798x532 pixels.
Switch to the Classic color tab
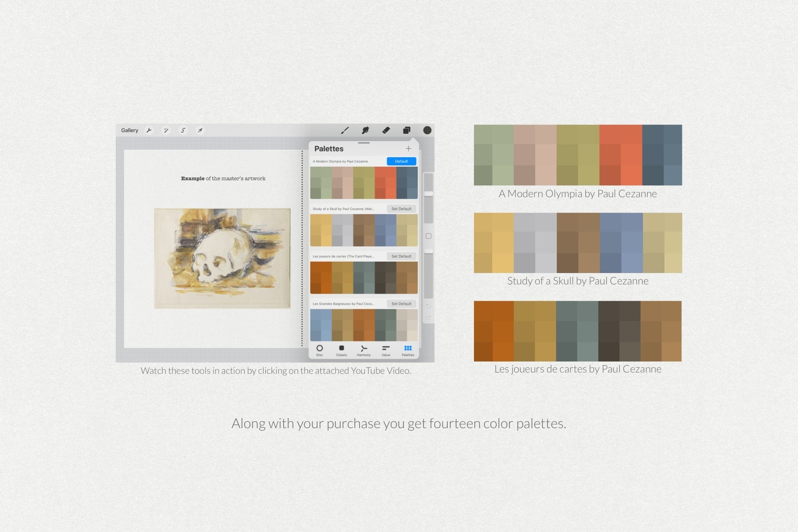click(x=342, y=350)
